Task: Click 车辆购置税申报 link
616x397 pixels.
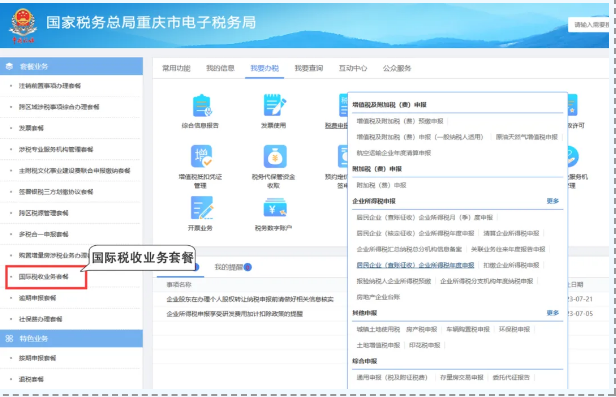Action: (x=468, y=329)
